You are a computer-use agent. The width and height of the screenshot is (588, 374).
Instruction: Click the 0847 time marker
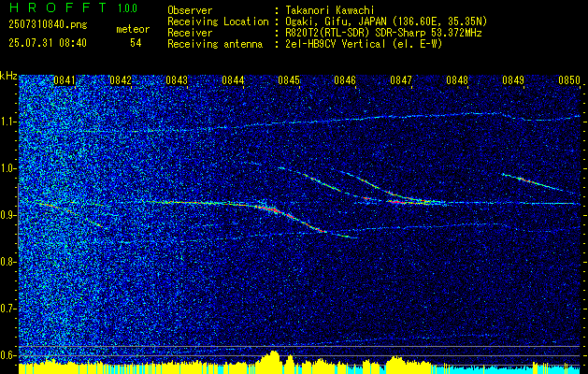[401, 80]
